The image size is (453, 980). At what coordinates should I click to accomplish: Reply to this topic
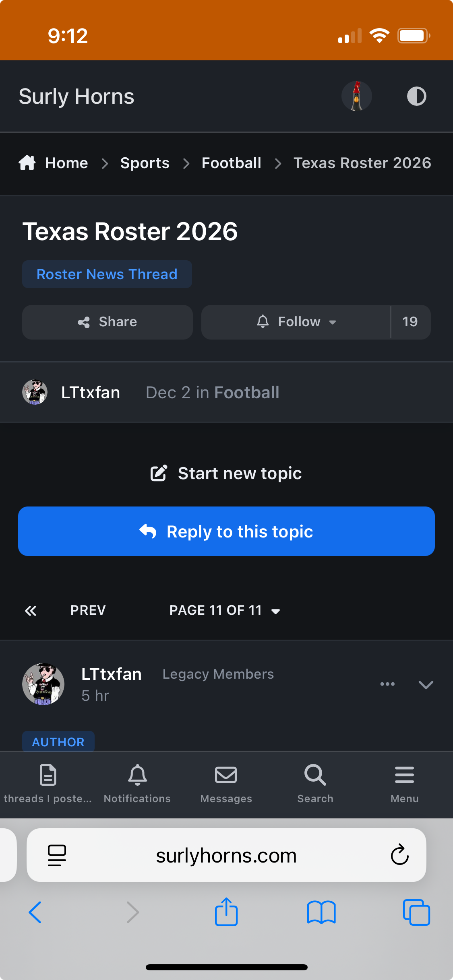pos(226,531)
